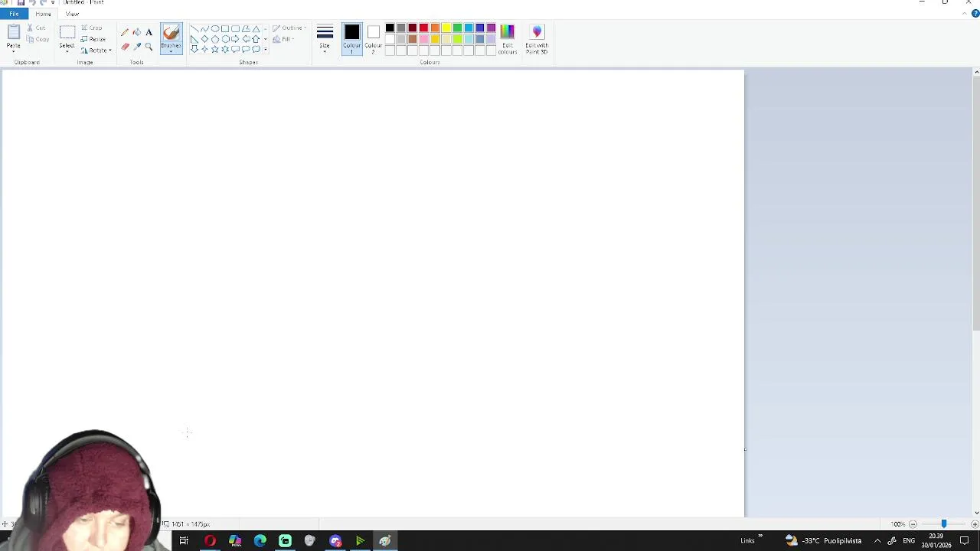Choose the Five-point star shape
Image resolution: width=980 pixels, height=551 pixels.
[215, 49]
